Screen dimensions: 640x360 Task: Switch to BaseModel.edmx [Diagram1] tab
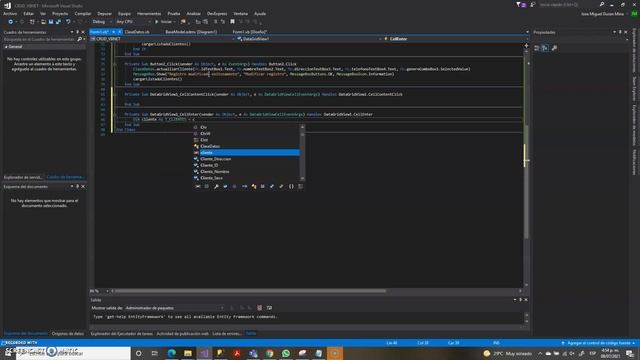(191, 32)
